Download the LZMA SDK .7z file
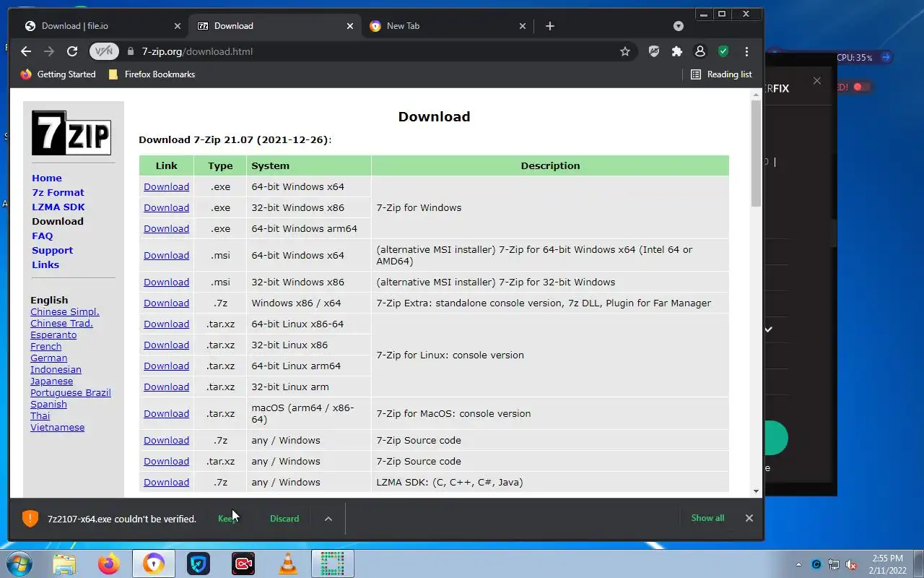 [166, 482]
